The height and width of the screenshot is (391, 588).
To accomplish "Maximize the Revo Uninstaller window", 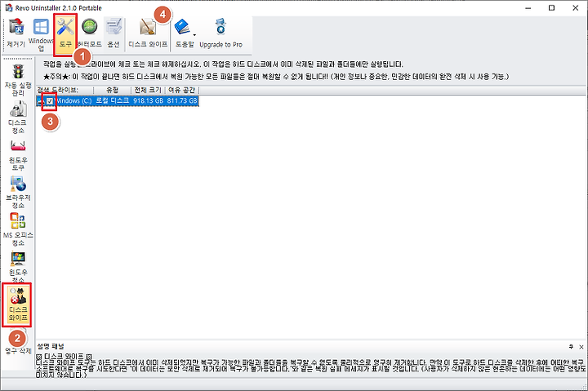I will [x=551, y=8].
